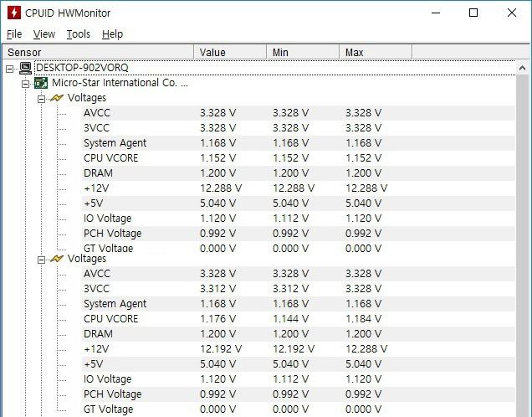532x417 pixels.
Task: Click the Micro-Star motherboard chip icon
Action: point(41,83)
